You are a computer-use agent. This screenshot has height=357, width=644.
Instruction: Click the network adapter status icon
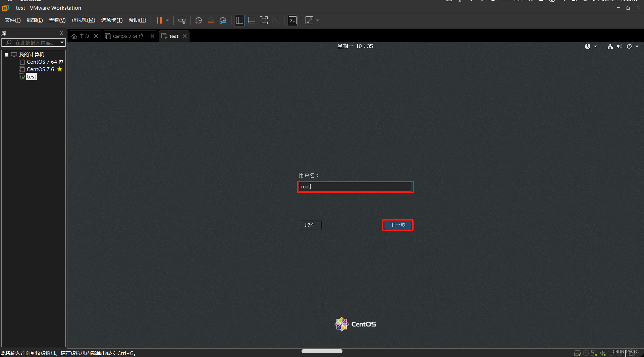click(x=594, y=353)
